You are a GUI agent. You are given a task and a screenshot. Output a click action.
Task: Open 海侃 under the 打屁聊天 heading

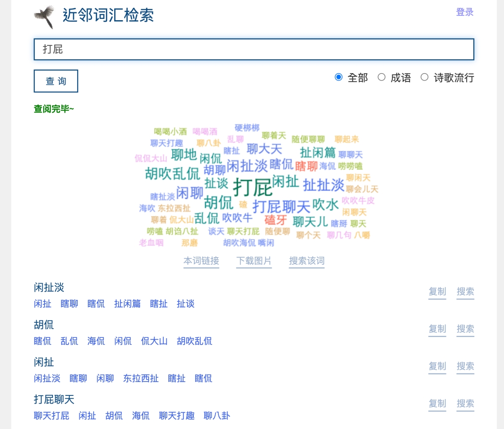[141, 416]
